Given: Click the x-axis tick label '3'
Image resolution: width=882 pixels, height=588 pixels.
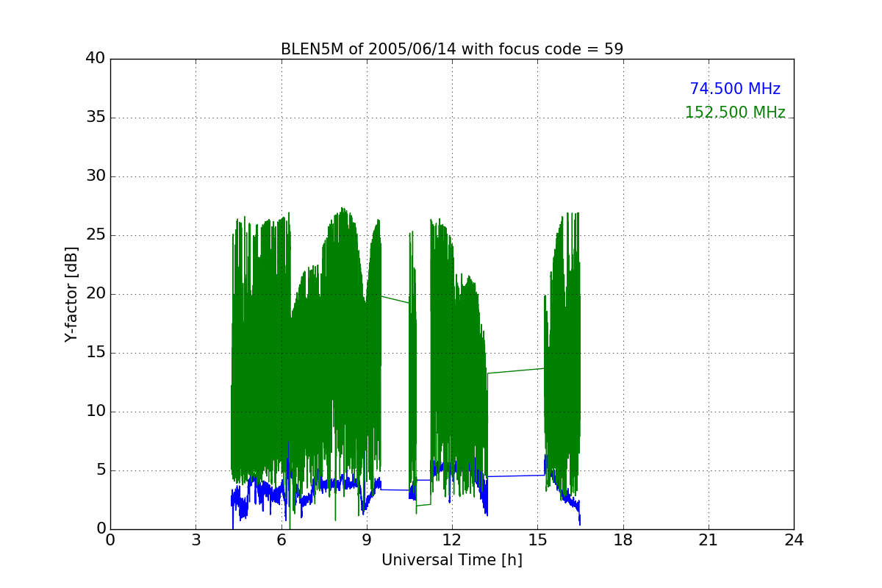Looking at the screenshot, I should point(196,540).
